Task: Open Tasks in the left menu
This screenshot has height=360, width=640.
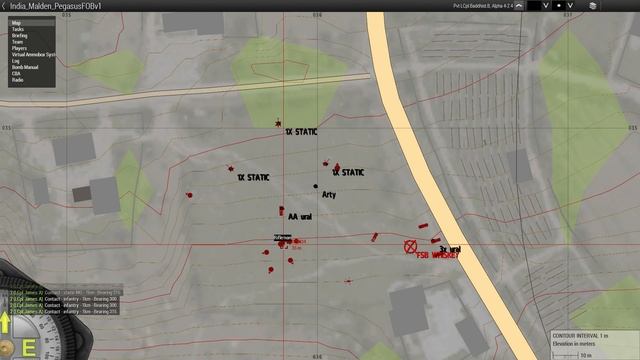Action: click(x=31, y=29)
